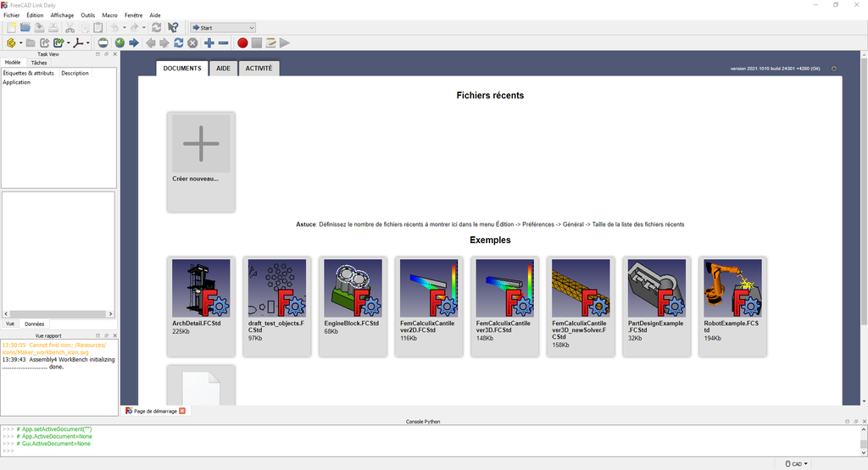Click the scissors Cut icon
The image size is (868, 470).
[70, 27]
